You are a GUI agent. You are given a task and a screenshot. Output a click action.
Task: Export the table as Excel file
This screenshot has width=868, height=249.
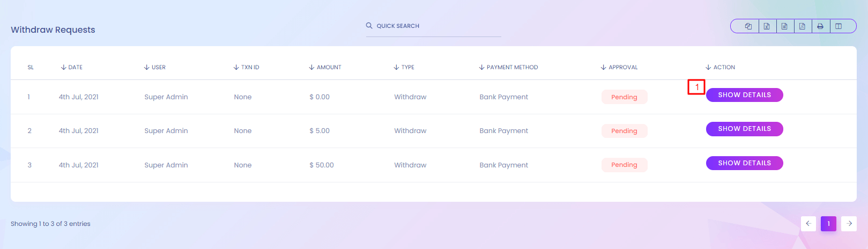point(767,26)
